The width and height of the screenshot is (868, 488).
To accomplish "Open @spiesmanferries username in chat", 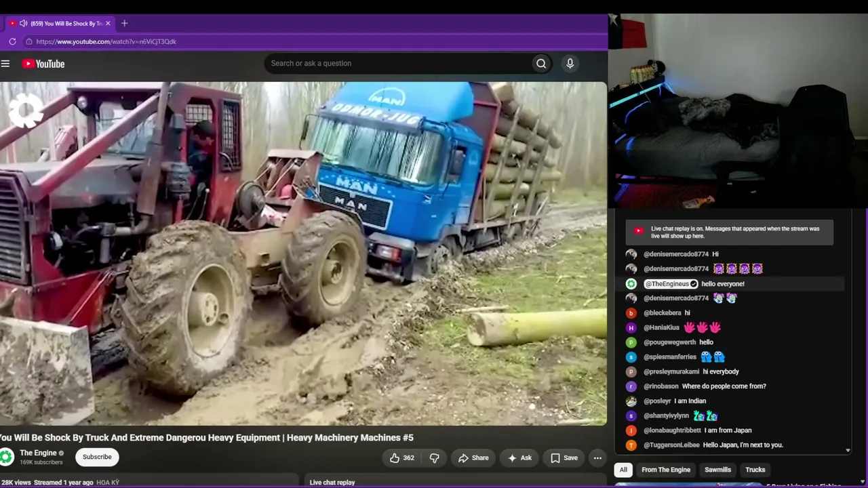I will pos(670,357).
